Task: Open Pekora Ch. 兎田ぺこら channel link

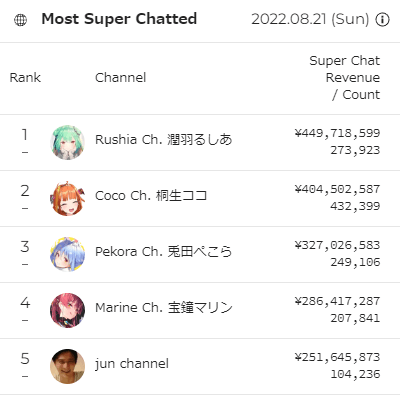Action: pyautogui.click(x=164, y=252)
